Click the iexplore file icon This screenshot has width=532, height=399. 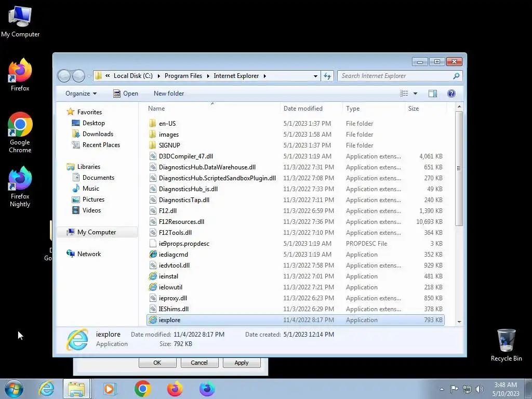click(x=153, y=320)
